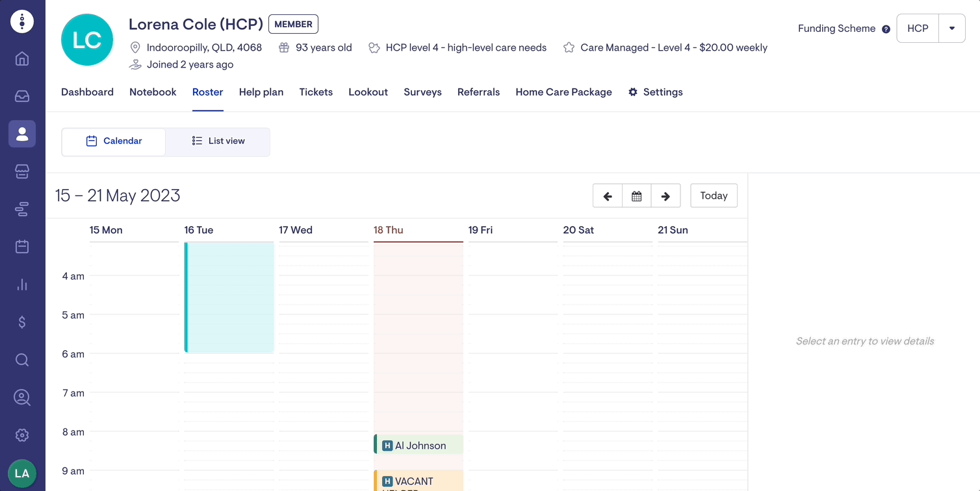The image size is (980, 491).
Task: Click the magnifying glass search icon
Action: point(22,360)
